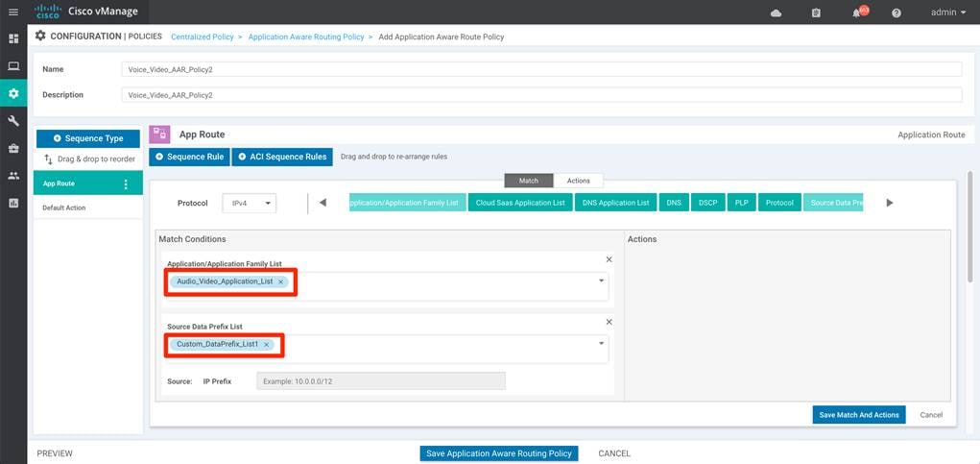The height and width of the screenshot is (464, 980).
Task: Click the policy Description input field
Action: coord(541,95)
